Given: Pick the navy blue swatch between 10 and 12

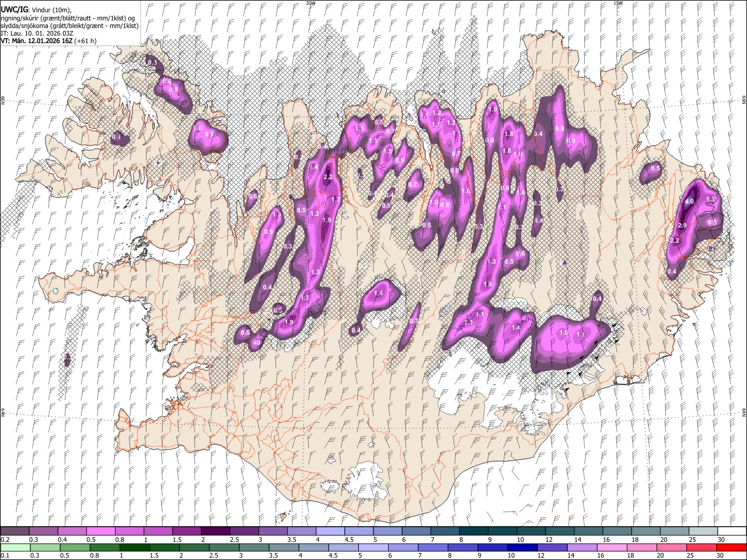Looking at the screenshot, I should (x=522, y=547).
